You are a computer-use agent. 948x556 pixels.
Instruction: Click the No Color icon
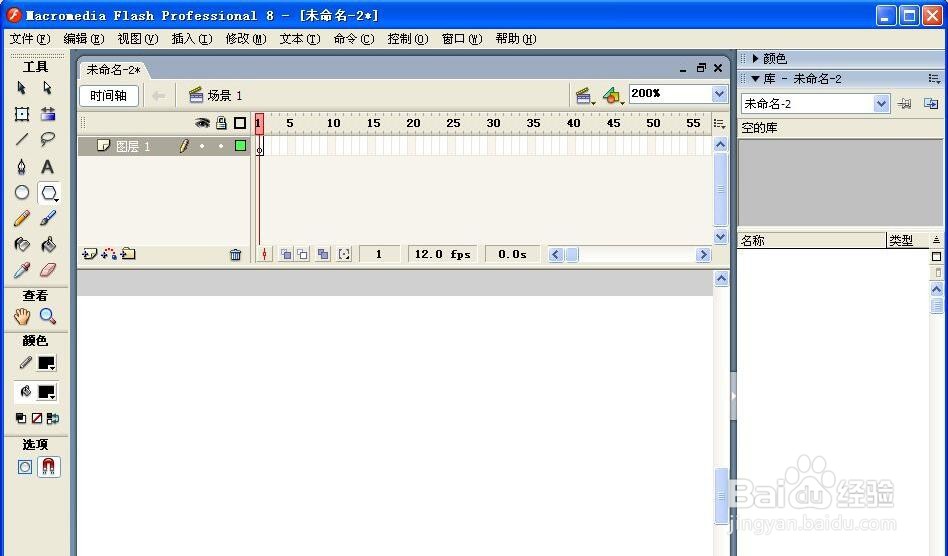coord(37,418)
